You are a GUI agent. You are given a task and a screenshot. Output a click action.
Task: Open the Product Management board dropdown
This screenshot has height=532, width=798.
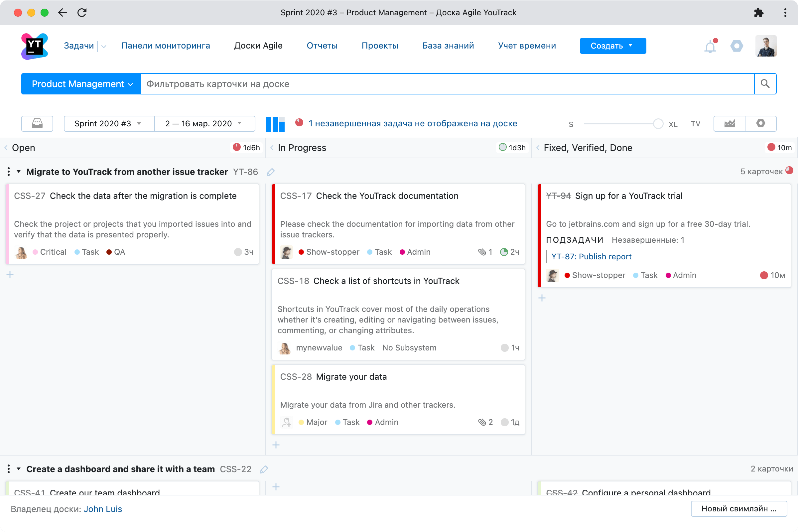[x=81, y=84]
